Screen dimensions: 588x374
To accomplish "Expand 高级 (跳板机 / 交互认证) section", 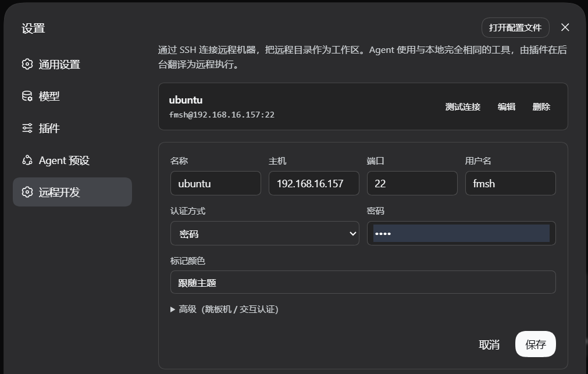I will pyautogui.click(x=224, y=309).
